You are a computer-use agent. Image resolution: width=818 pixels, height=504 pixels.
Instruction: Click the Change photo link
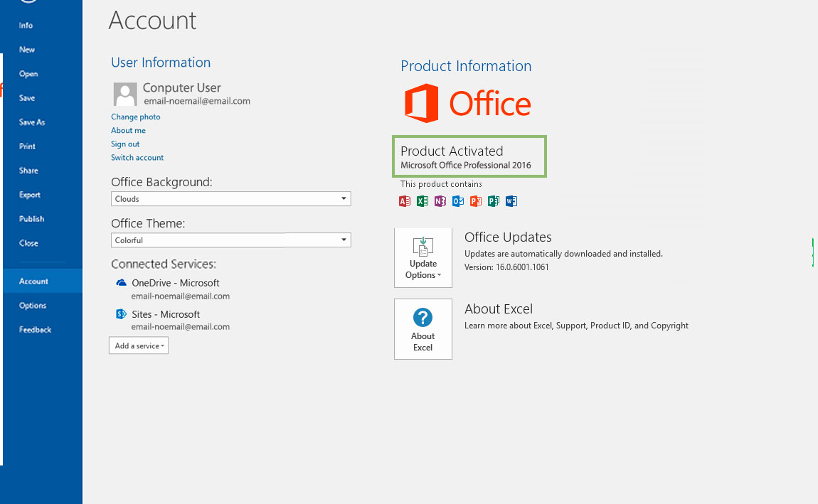(x=136, y=117)
